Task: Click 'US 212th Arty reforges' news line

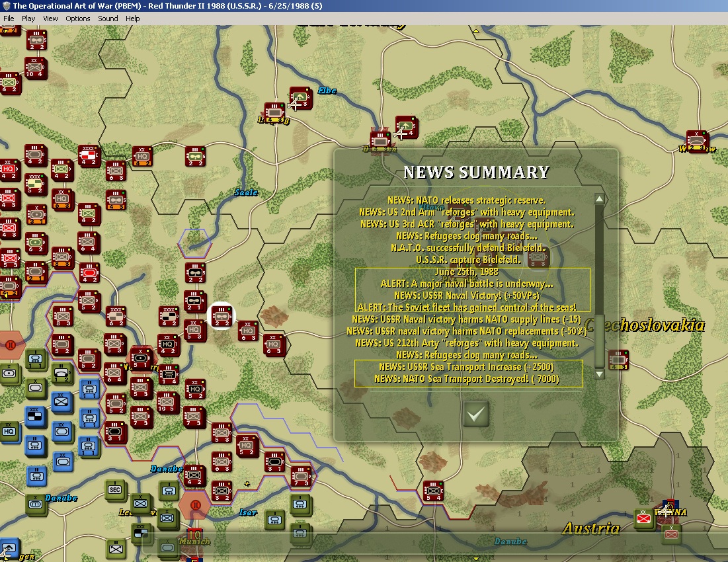Action: (467, 343)
